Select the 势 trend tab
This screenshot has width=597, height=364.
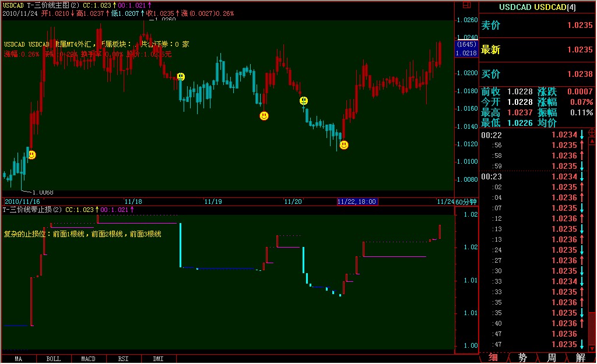522,358
